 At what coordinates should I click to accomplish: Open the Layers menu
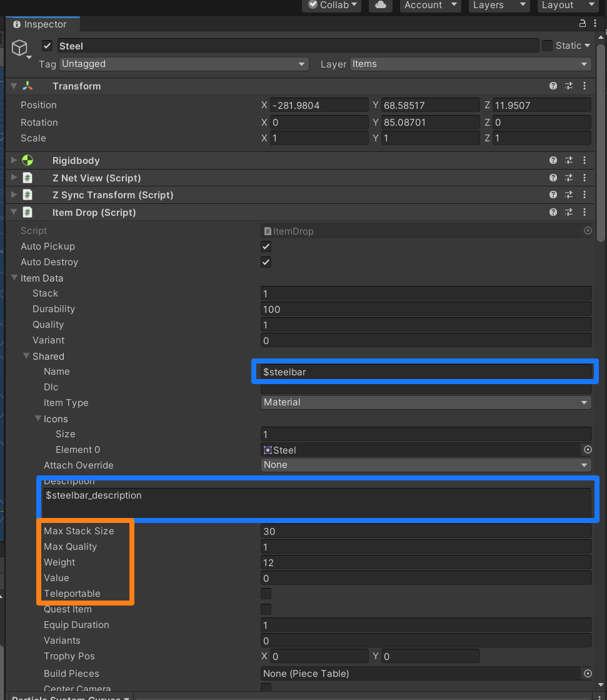point(499,5)
